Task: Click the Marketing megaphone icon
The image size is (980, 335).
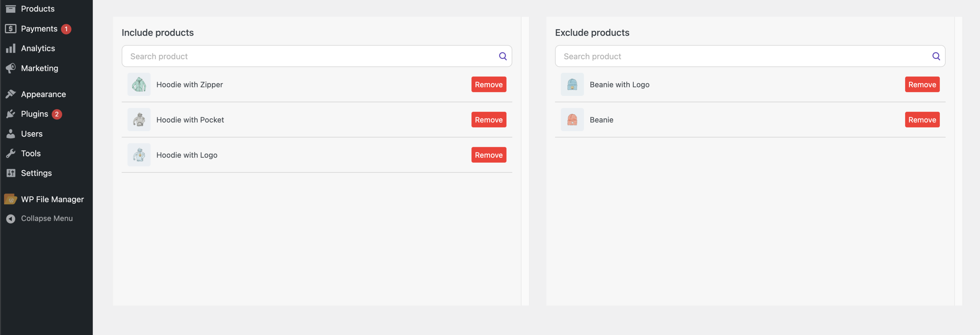Action: tap(11, 68)
